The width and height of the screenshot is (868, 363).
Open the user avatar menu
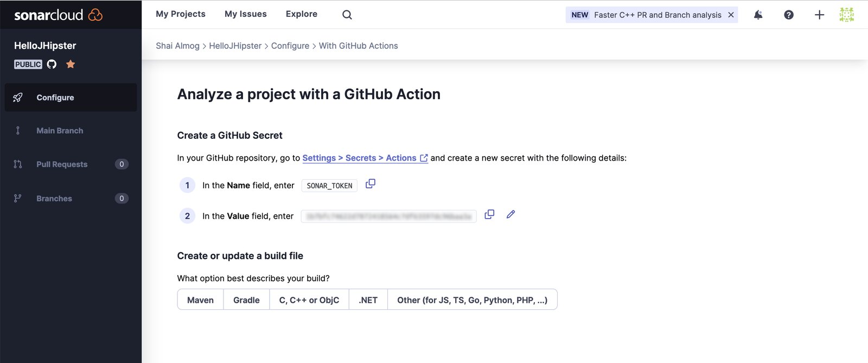click(x=846, y=15)
